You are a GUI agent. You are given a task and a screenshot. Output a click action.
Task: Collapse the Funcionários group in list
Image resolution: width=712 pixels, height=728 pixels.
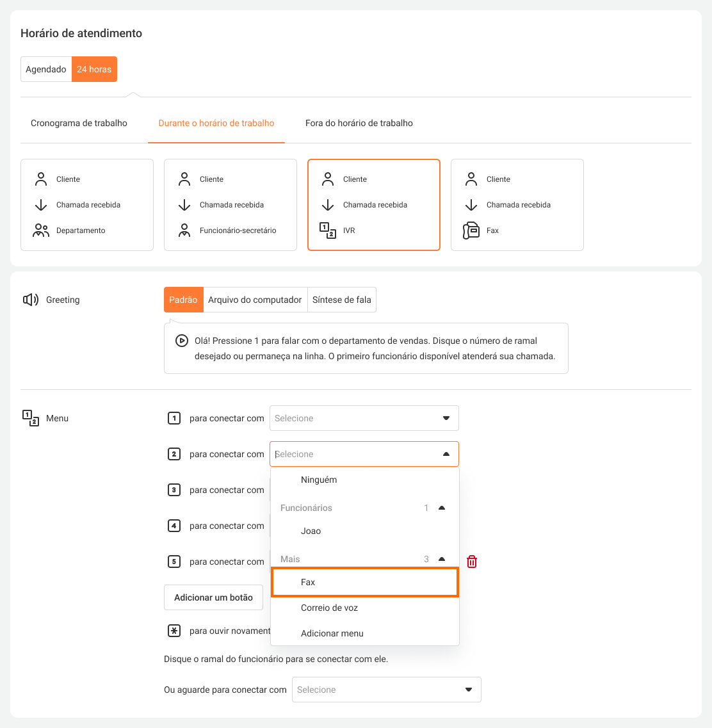tap(441, 508)
